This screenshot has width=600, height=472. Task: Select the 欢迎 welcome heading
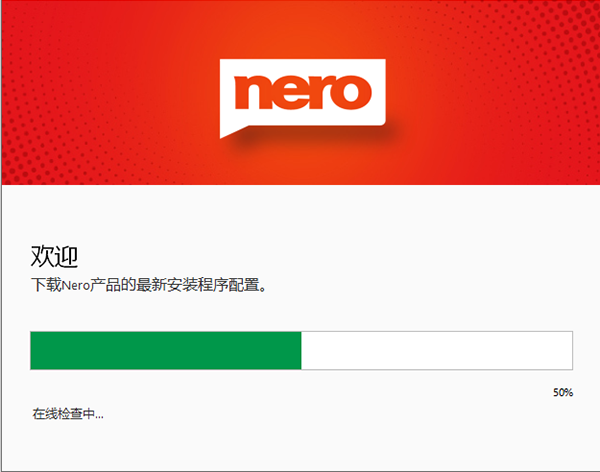point(54,256)
